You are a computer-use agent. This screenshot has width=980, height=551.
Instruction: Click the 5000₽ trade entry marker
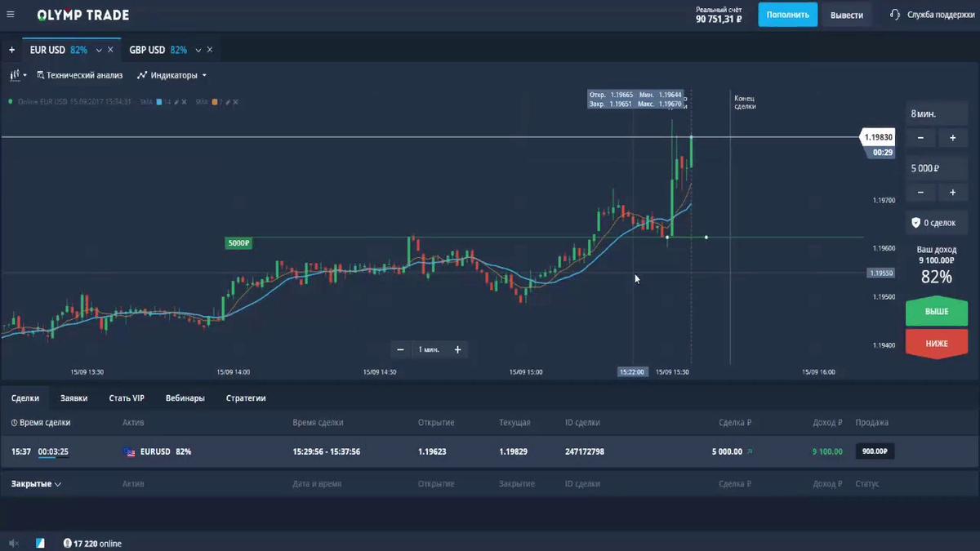(239, 243)
